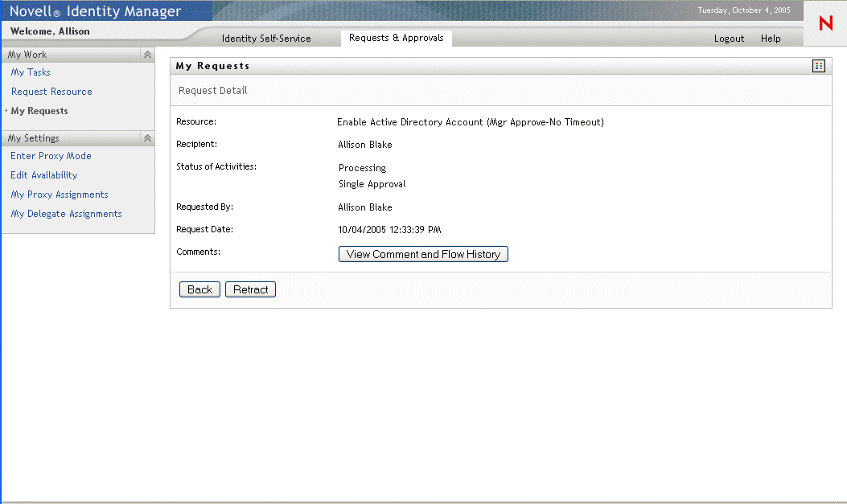Click the Processing status text
847x504 pixels.
[x=362, y=168]
